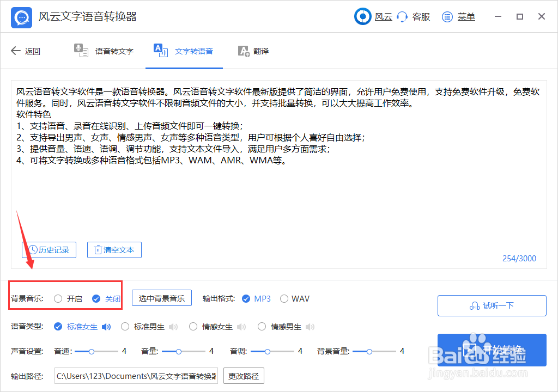The width and height of the screenshot is (558, 392).
Task: Preview 情感女生 voice speaker icon
Action: (x=241, y=327)
